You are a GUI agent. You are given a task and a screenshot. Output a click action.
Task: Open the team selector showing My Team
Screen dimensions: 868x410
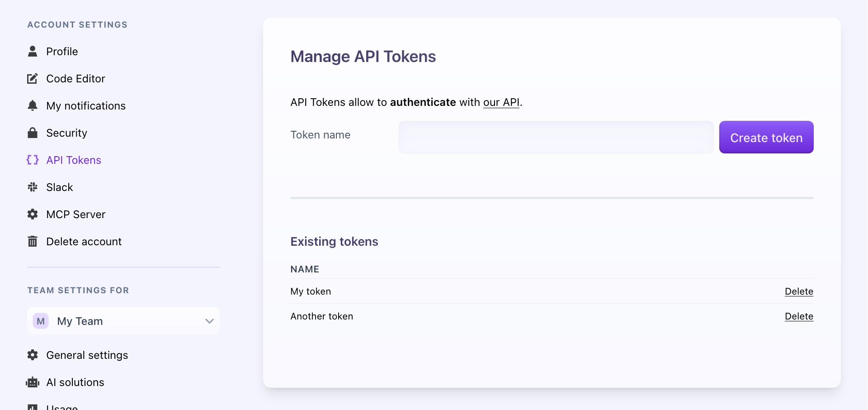coord(123,321)
